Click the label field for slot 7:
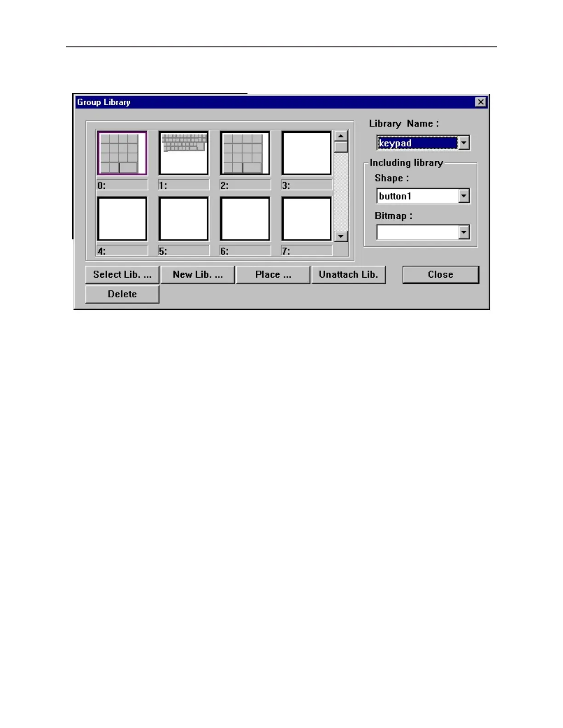This screenshot has width=563, height=728. click(x=307, y=251)
